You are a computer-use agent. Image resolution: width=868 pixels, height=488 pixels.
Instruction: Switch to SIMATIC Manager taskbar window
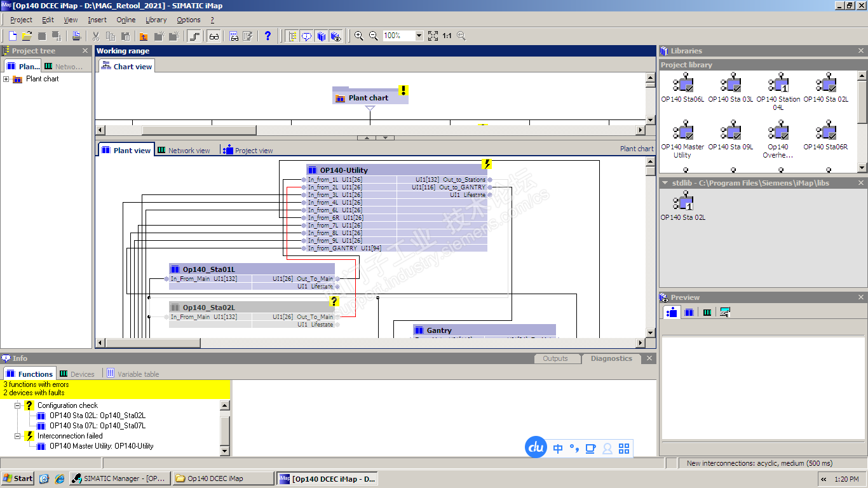[x=119, y=478]
